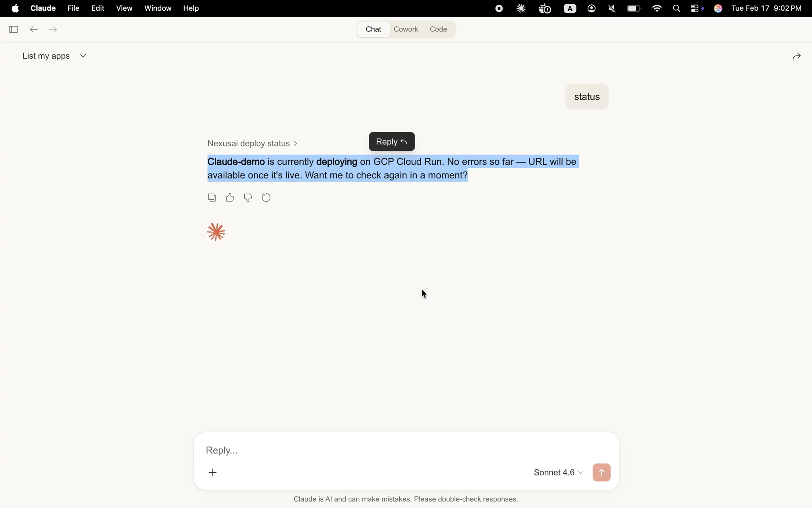Open attachments with the plus icon
Viewport: 812px width, 508px height.
[x=213, y=472]
